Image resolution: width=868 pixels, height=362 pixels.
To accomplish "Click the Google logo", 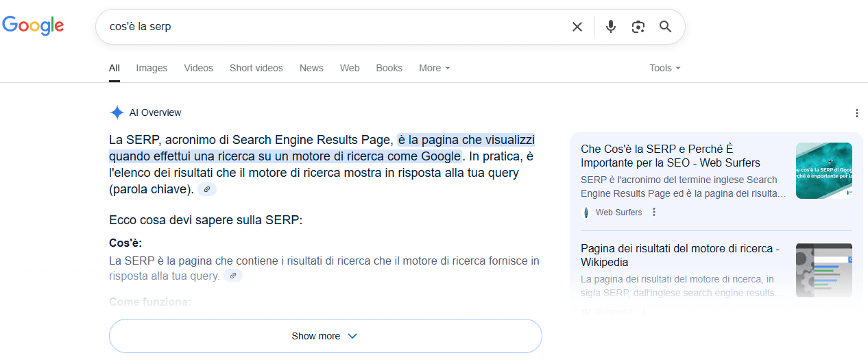I will 33,26.
